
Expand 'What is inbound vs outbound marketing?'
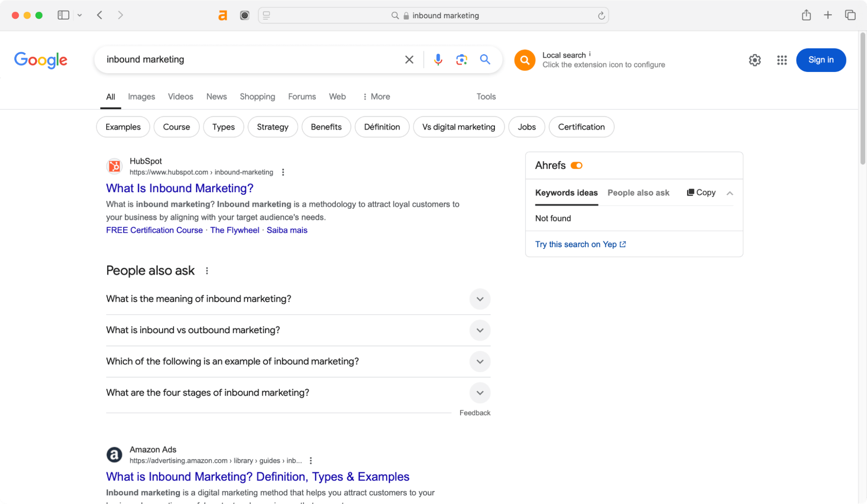pyautogui.click(x=480, y=330)
